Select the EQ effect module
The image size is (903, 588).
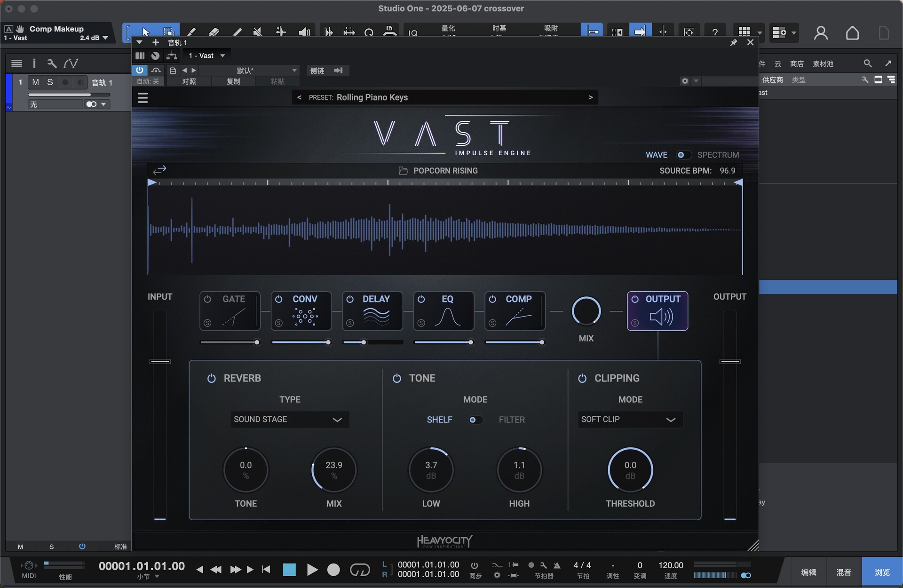pos(444,311)
